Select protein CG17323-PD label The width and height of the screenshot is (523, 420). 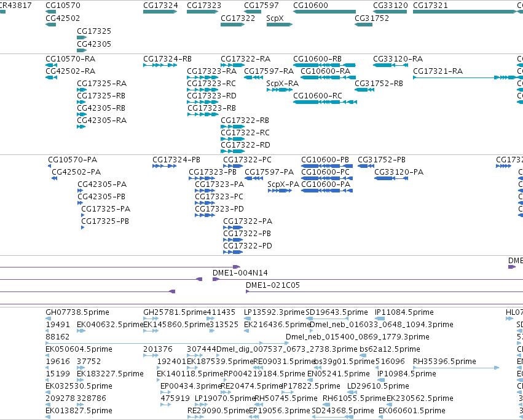click(x=219, y=209)
